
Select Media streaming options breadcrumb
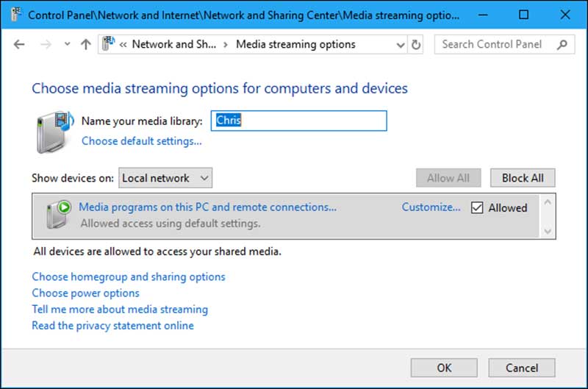point(295,44)
